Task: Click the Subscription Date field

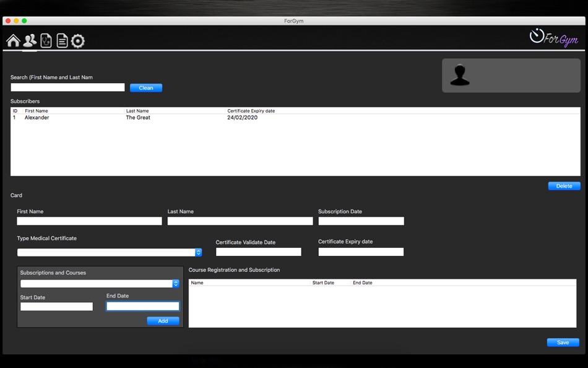Action: (x=361, y=221)
